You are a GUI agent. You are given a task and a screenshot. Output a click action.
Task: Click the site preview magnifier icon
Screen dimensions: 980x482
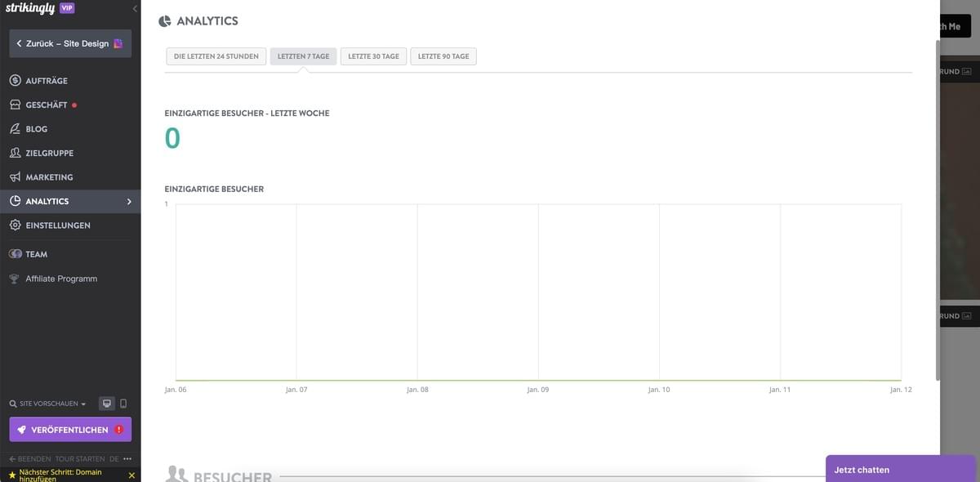(13, 404)
